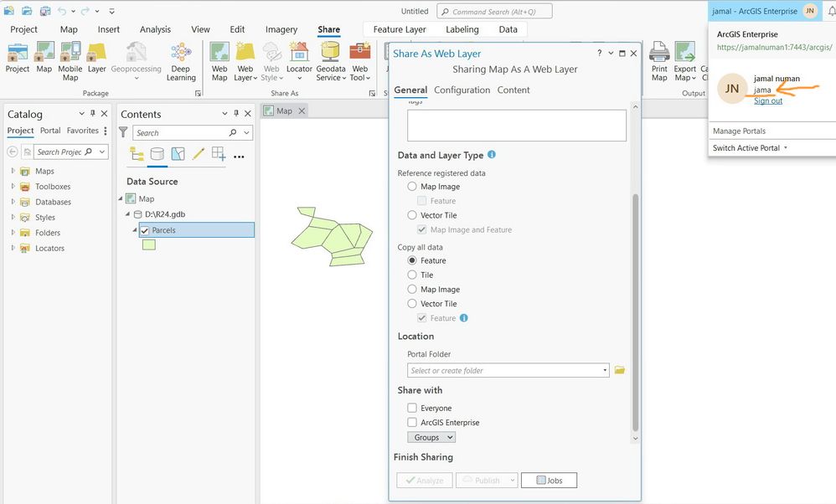This screenshot has width=836, height=504.
Task: Select List By Editing pencil icon
Action: pyautogui.click(x=199, y=155)
